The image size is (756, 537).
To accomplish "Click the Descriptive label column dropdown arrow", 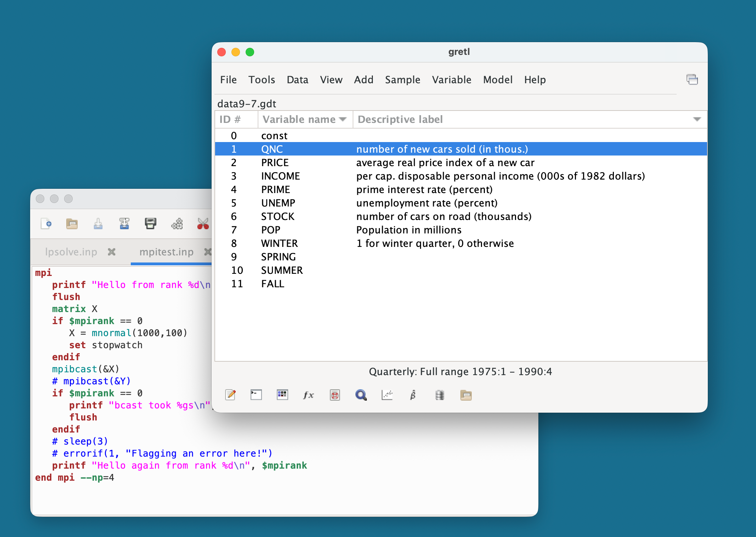I will 697,119.
